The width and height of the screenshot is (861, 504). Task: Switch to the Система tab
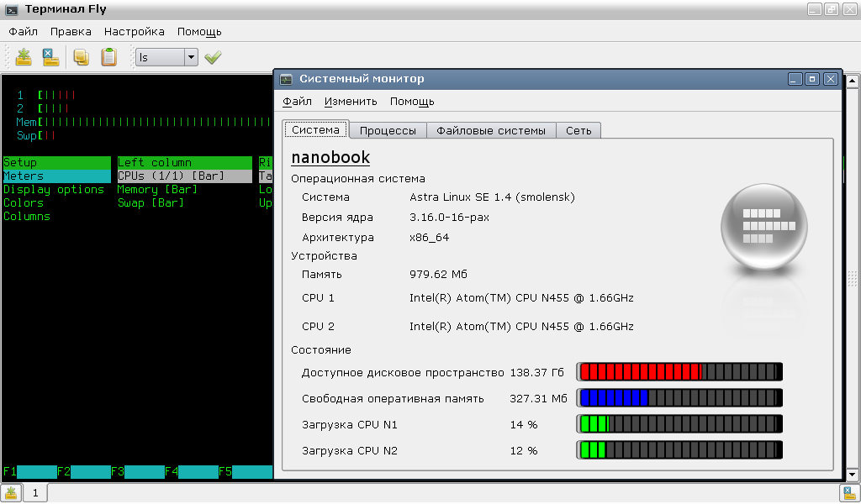click(316, 130)
